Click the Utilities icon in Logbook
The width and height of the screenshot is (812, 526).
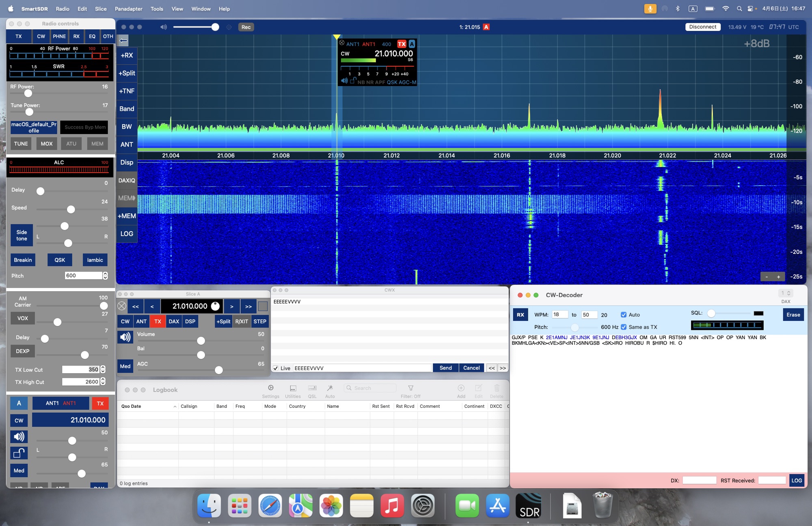click(292, 388)
